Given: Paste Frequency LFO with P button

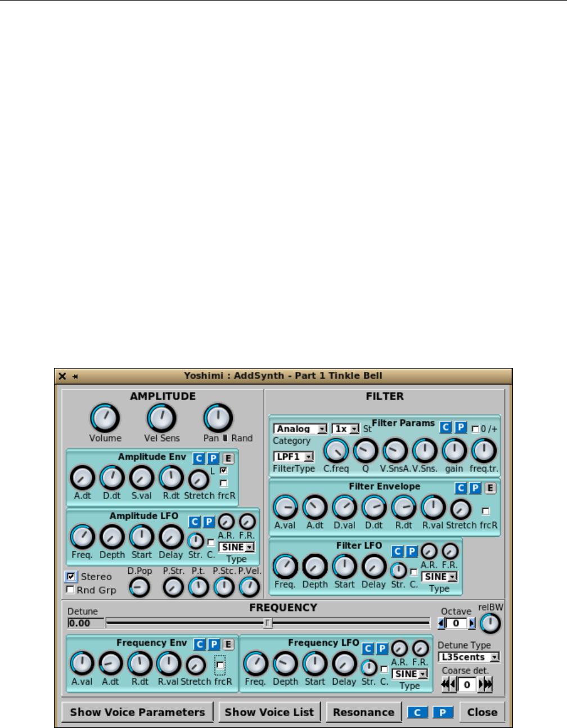Looking at the screenshot, I should pos(382,649).
